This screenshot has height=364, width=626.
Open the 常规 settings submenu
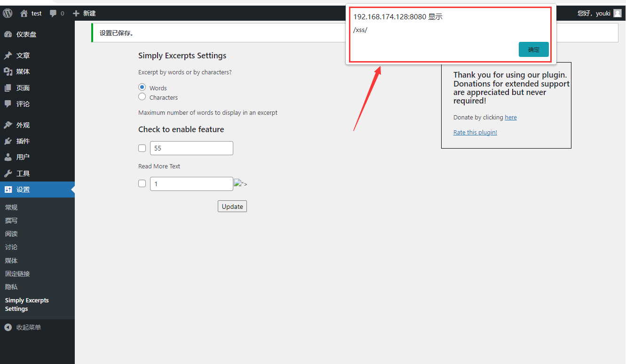pos(11,207)
